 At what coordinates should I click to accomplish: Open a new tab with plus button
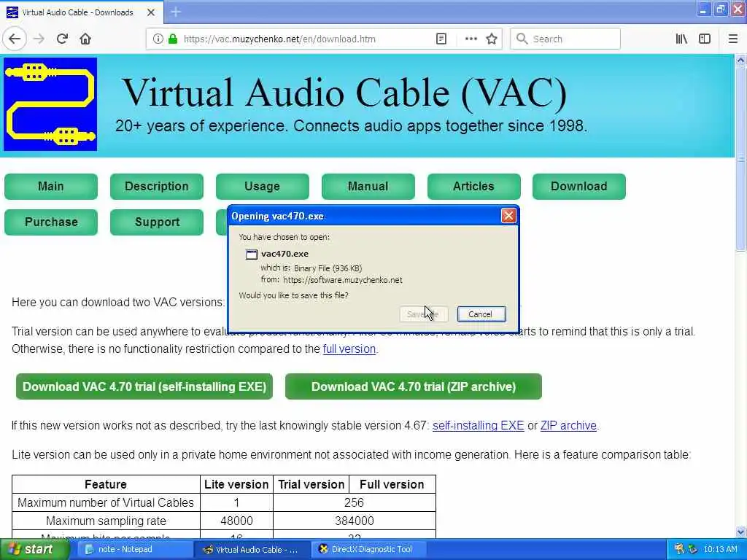[176, 12]
